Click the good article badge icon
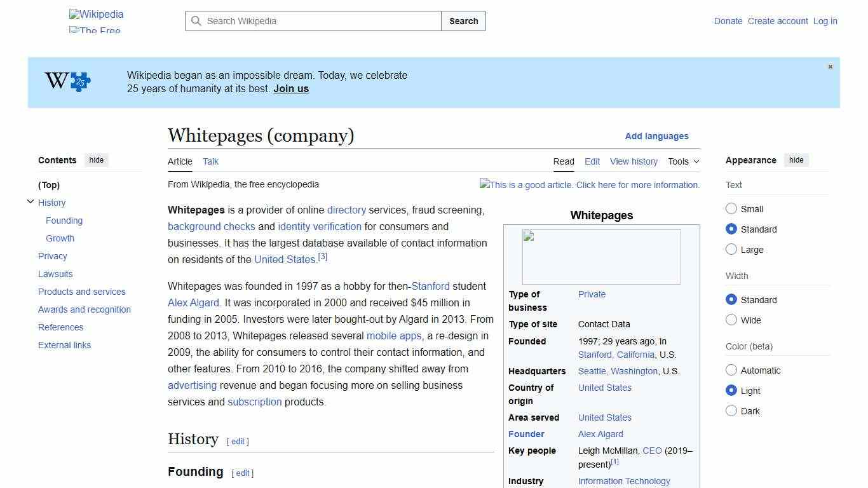868x488 pixels. pos(485,185)
